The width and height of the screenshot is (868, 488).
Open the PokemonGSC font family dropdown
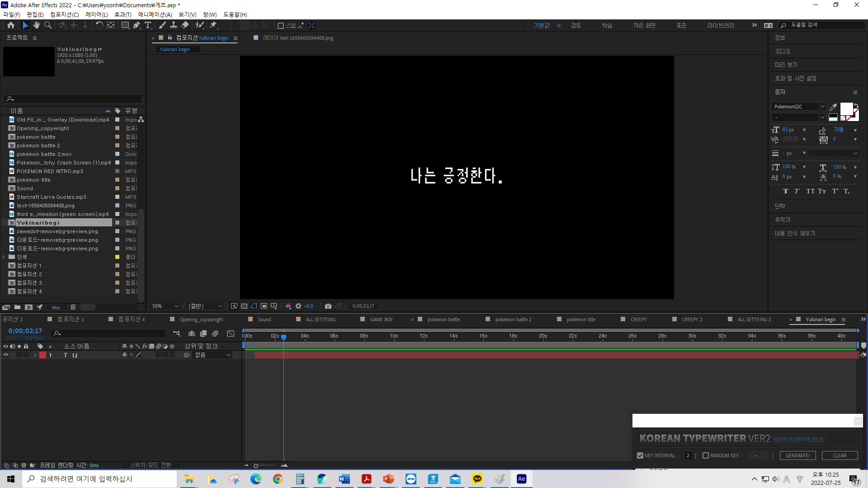pyautogui.click(x=822, y=107)
